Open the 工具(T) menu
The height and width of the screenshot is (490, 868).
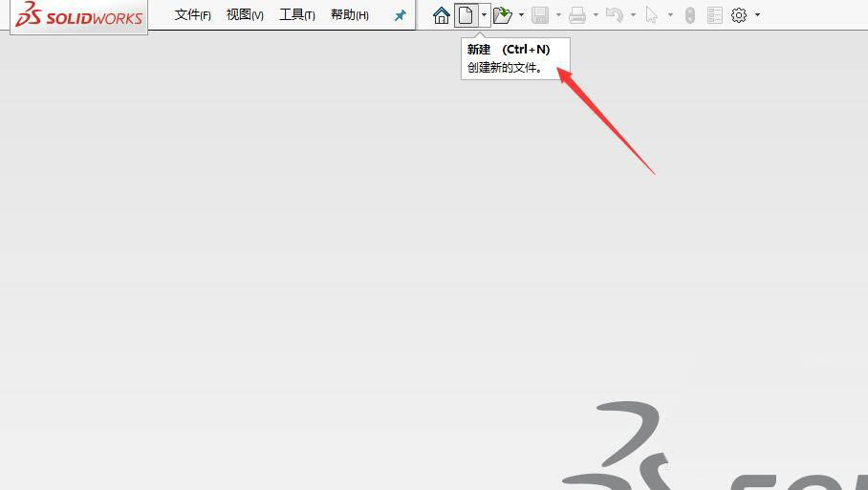pyautogui.click(x=297, y=15)
